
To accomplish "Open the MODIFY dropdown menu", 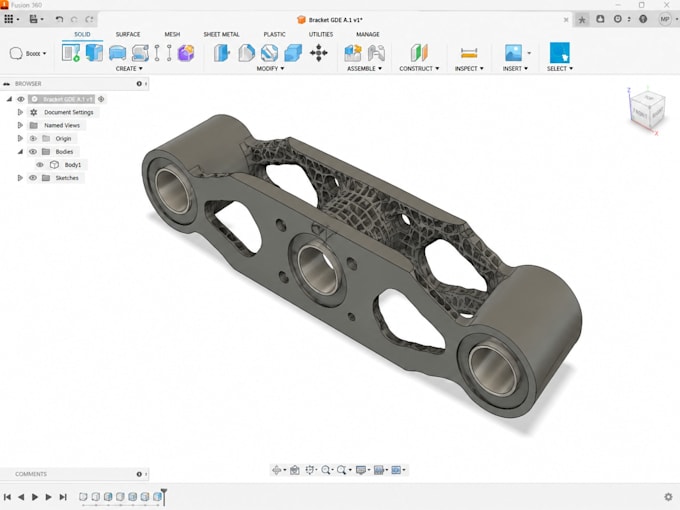I will point(270,69).
